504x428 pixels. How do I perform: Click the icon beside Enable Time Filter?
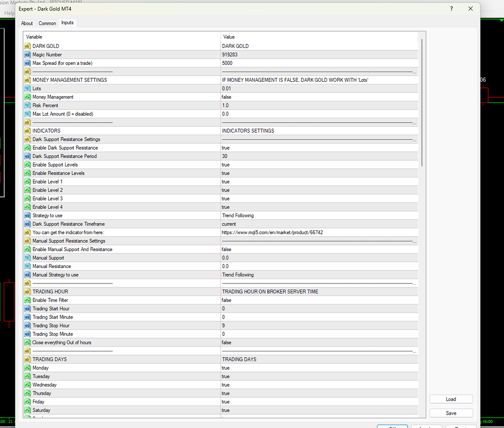(27, 300)
